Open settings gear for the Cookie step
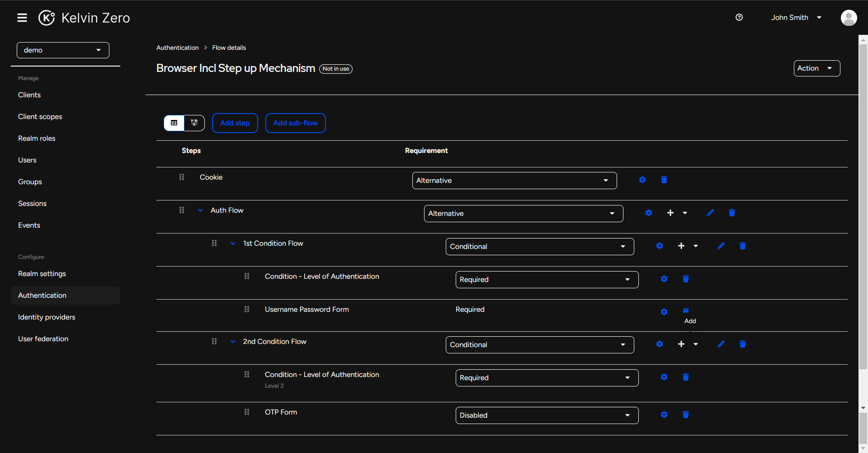 tap(642, 180)
